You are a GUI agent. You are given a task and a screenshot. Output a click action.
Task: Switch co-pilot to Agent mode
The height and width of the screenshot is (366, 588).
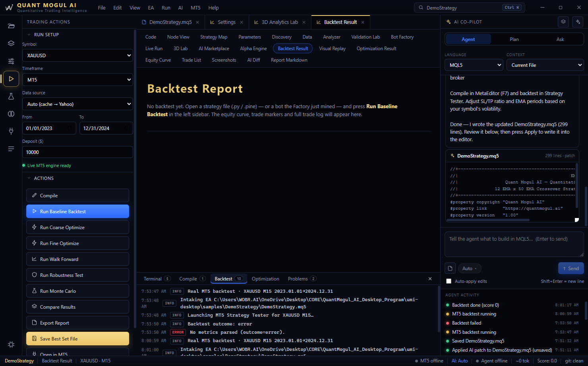click(x=468, y=39)
